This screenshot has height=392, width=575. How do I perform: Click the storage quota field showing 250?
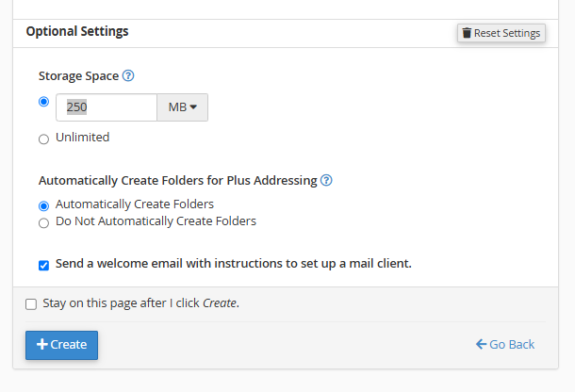coord(107,107)
